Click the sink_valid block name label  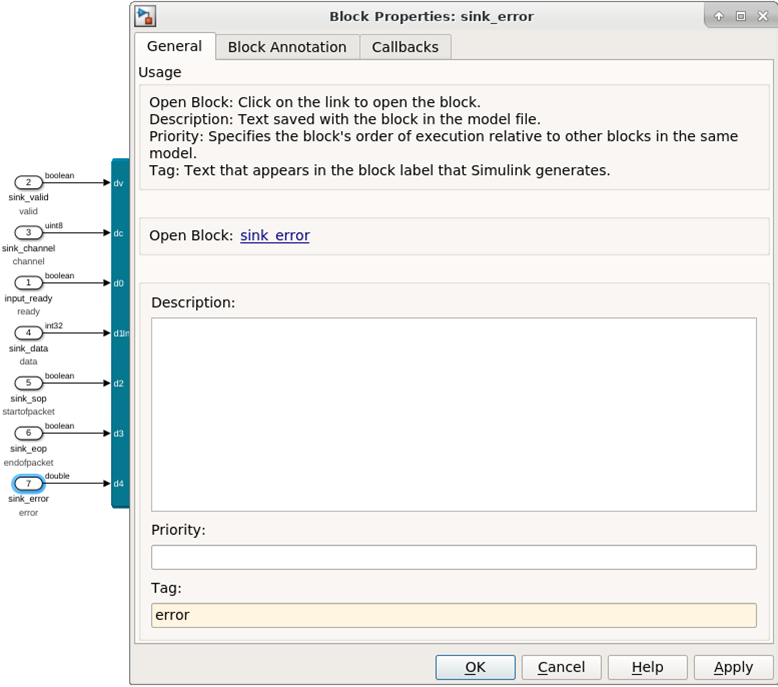point(28,197)
